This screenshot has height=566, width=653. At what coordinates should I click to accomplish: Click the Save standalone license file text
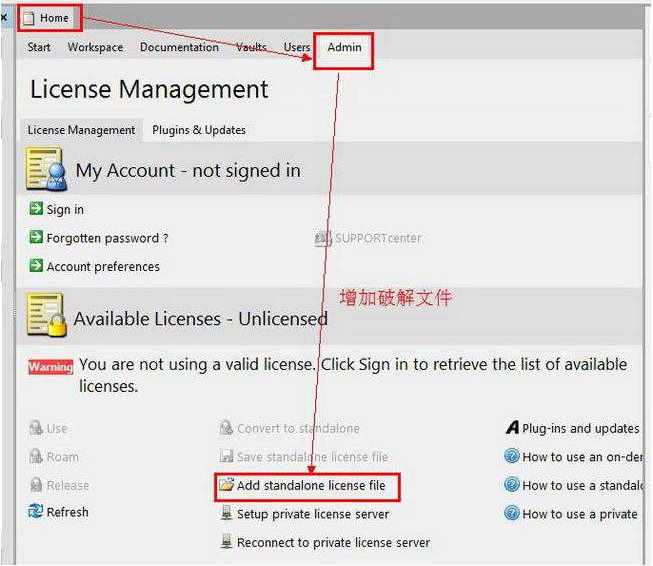click(312, 457)
